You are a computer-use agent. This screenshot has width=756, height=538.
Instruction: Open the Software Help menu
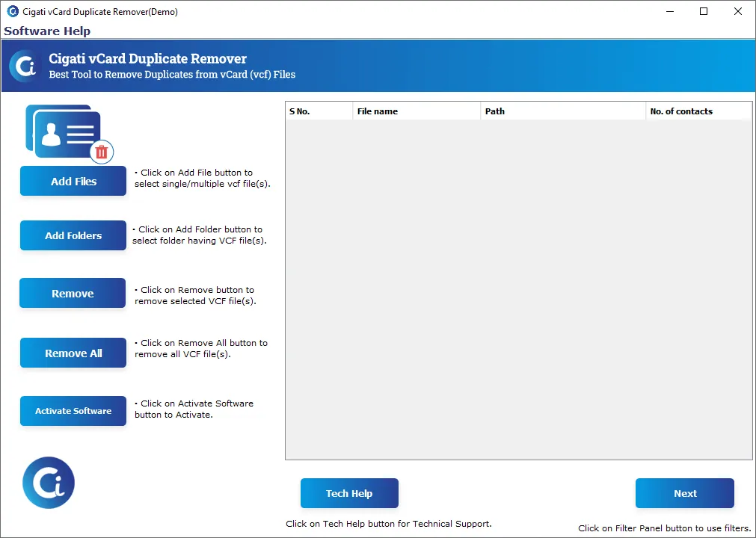pyautogui.click(x=47, y=31)
